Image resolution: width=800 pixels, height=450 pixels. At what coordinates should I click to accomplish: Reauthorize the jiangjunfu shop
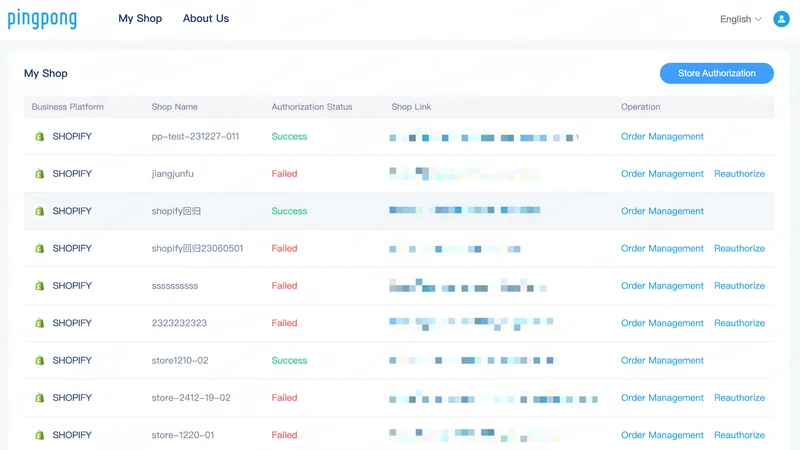739,173
